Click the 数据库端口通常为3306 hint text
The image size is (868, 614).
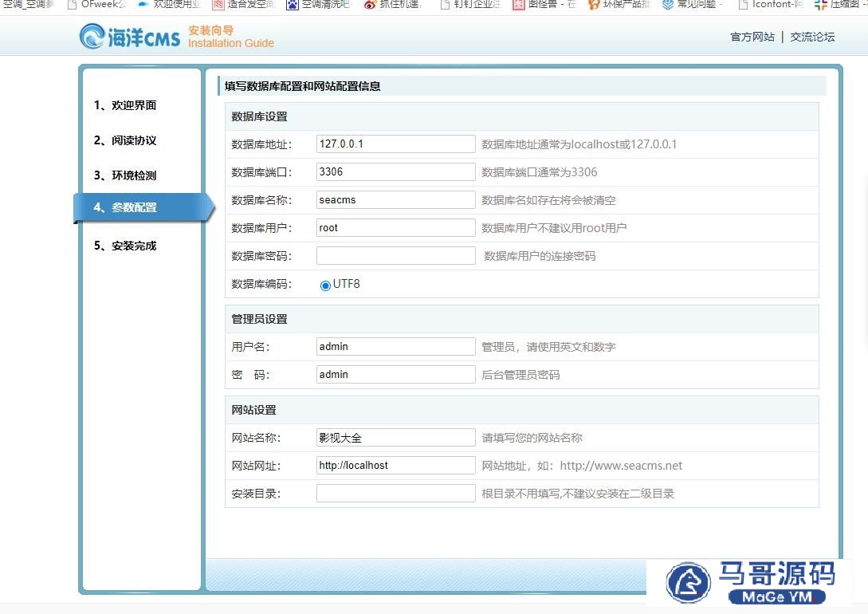pos(539,172)
